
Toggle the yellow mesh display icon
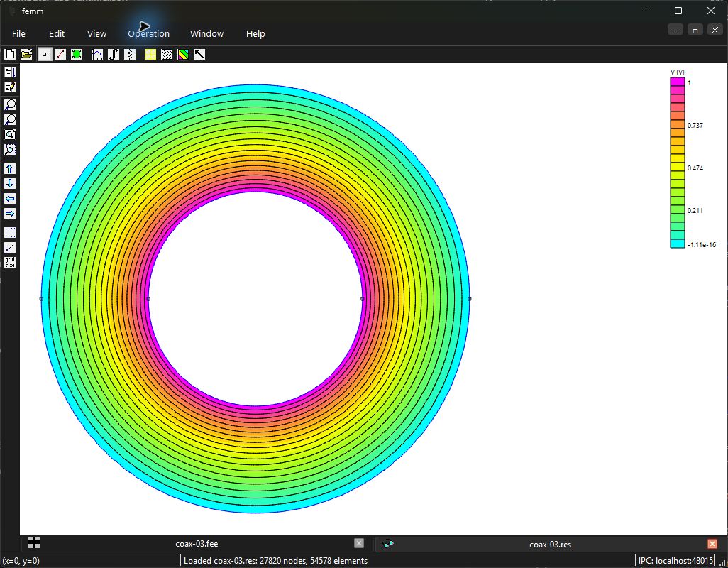coord(150,55)
